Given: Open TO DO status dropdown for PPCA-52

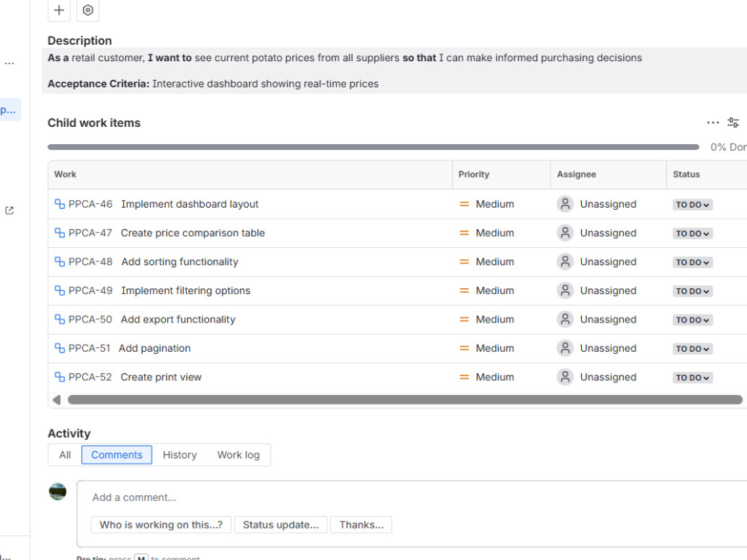Looking at the screenshot, I should (692, 378).
